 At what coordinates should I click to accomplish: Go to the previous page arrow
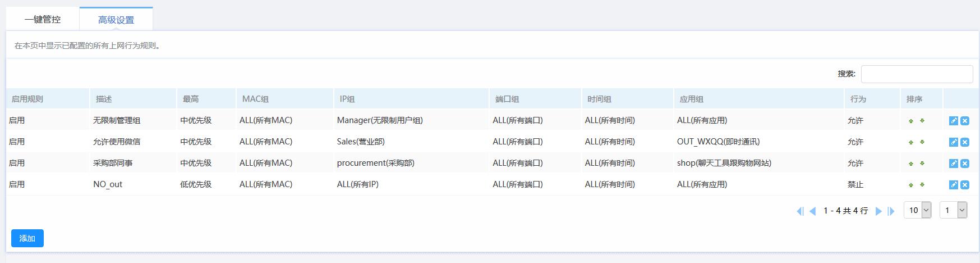(812, 211)
